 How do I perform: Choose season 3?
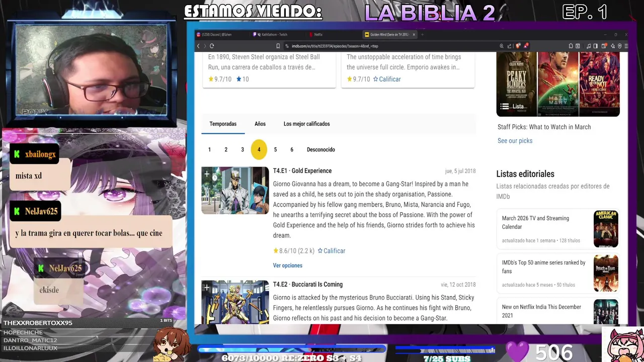click(x=243, y=149)
